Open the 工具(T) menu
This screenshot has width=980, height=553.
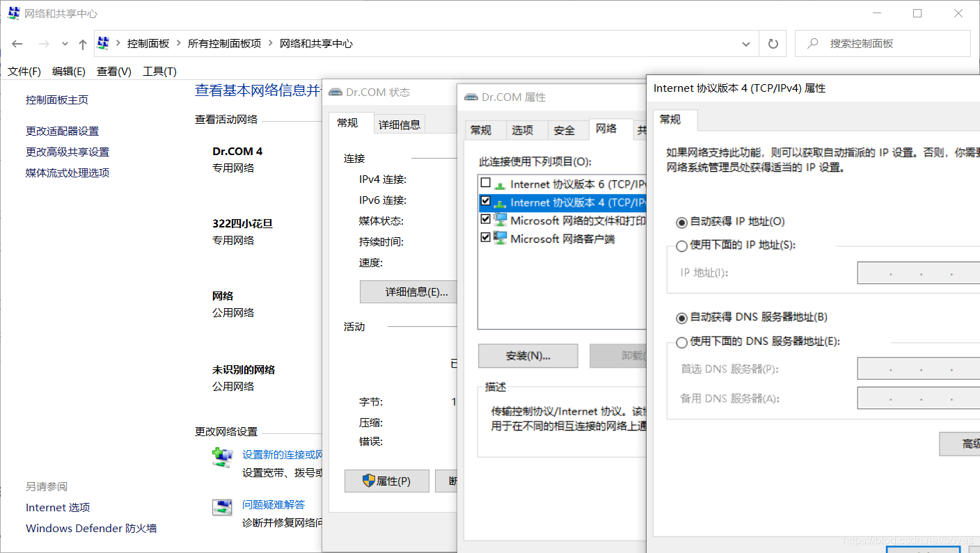159,71
